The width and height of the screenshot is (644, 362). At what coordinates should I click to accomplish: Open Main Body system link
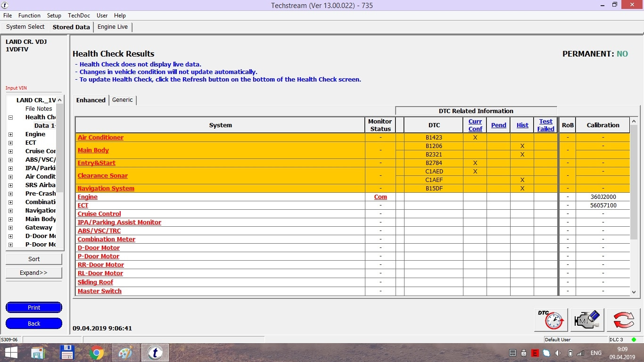93,150
